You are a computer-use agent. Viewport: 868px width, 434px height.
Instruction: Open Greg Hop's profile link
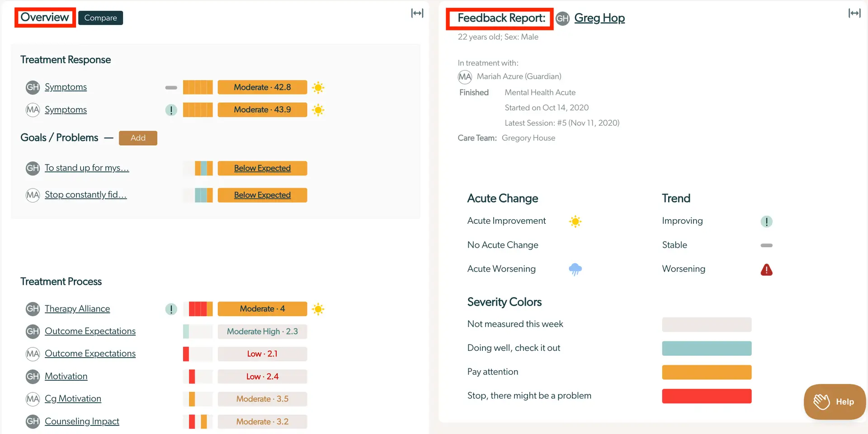click(x=599, y=18)
